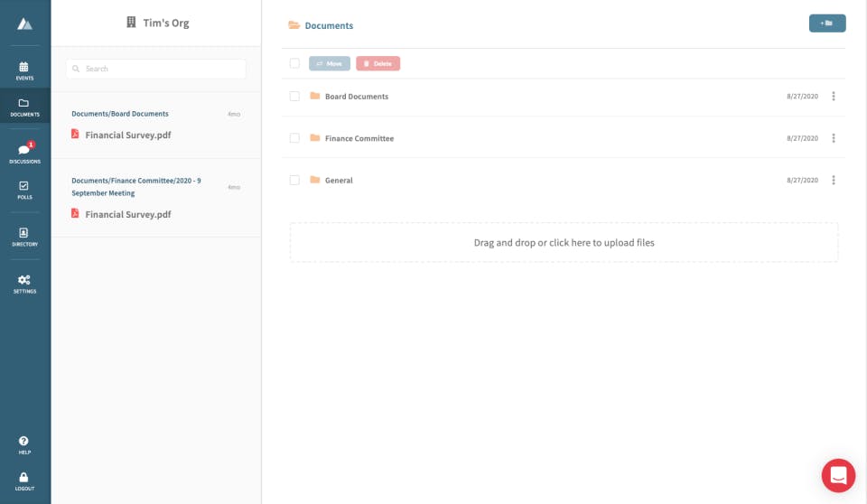
Task: Open Financial Survey.pdf under Board Documents
Action: [127, 135]
